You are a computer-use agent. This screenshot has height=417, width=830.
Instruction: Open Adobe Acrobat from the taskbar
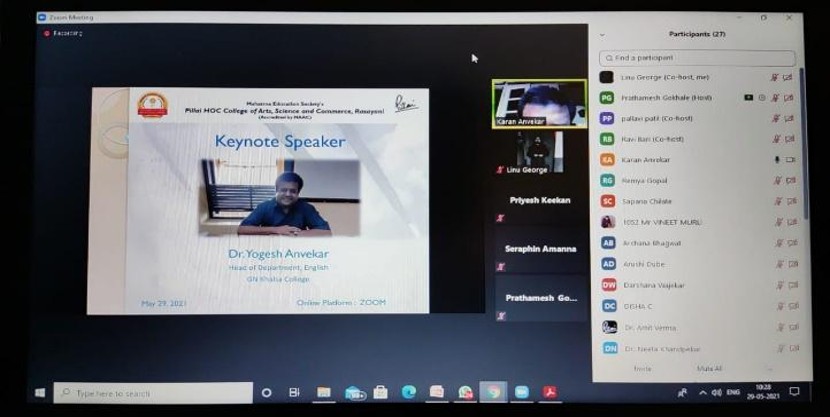(549, 393)
